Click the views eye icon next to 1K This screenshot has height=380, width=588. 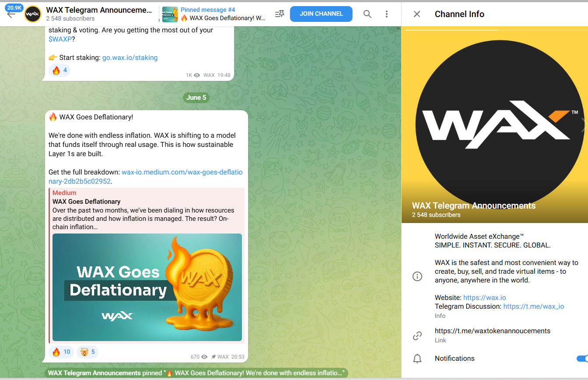click(x=197, y=75)
